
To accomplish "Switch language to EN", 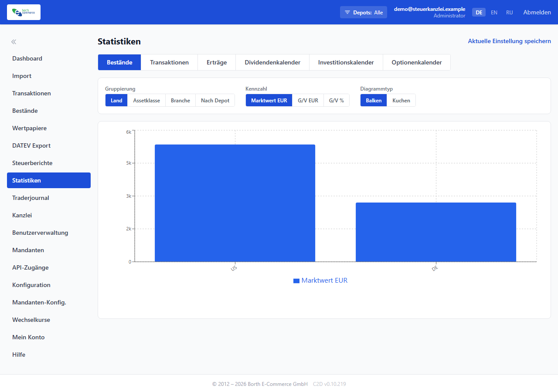I will point(494,12).
